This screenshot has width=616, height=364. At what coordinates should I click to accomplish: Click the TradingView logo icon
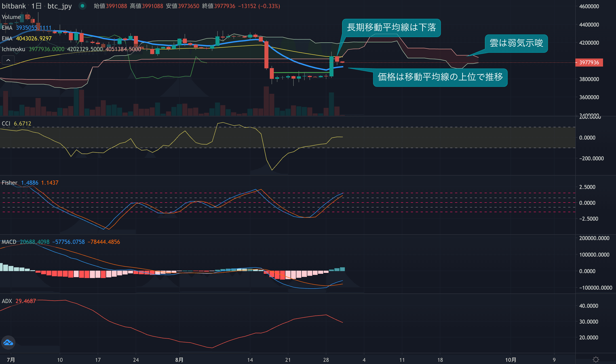8,342
